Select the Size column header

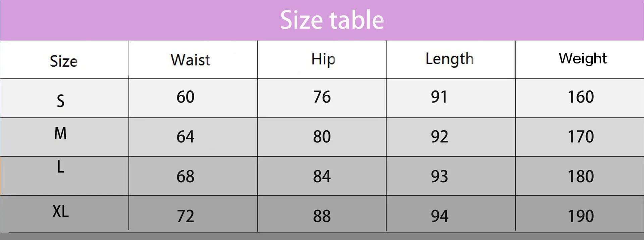64,61
